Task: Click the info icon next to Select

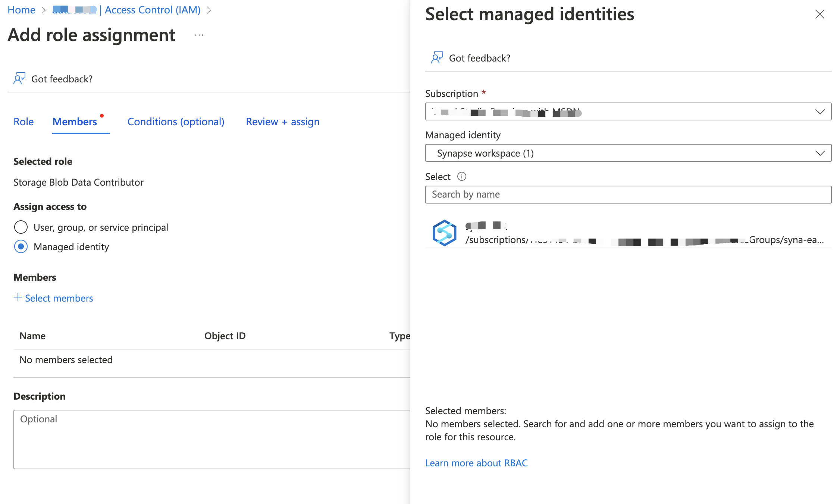Action: pos(462,176)
